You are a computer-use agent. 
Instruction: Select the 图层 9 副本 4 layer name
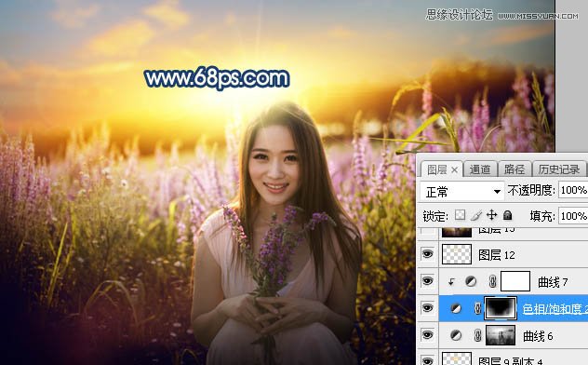coord(511,361)
